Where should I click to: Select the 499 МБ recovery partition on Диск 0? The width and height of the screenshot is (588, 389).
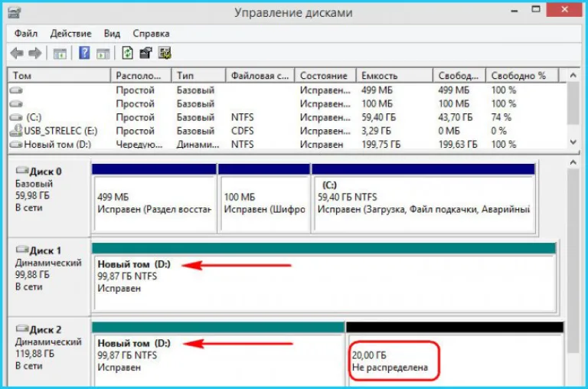click(154, 198)
